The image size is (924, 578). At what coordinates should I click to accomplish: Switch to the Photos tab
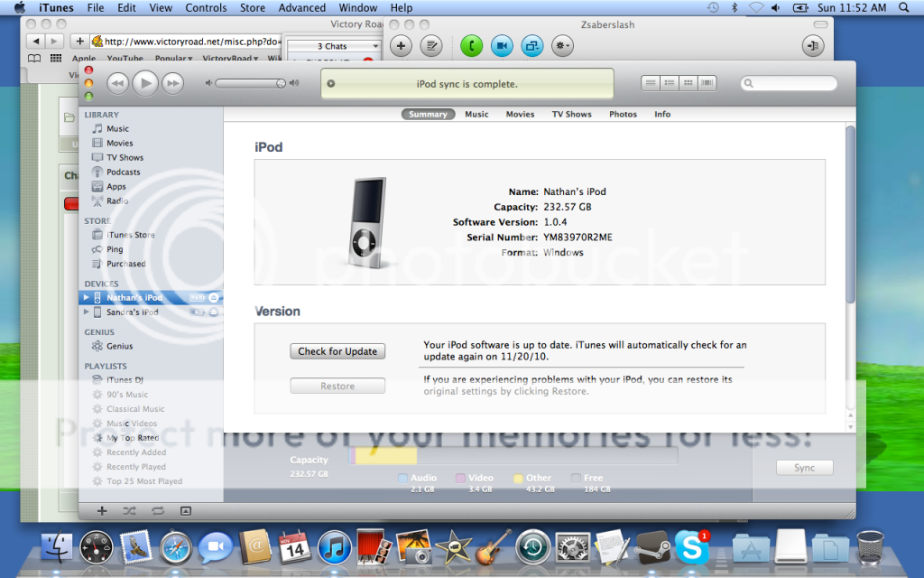point(623,115)
